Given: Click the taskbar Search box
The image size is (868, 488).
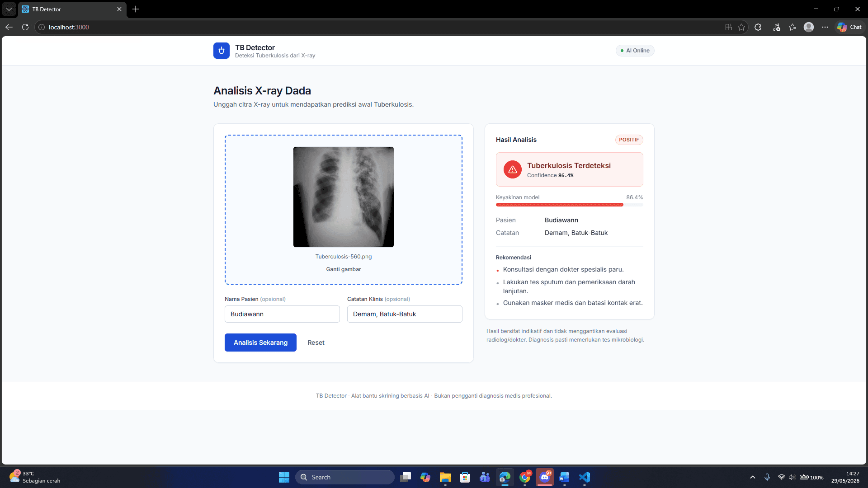Looking at the screenshot, I should click(x=345, y=477).
